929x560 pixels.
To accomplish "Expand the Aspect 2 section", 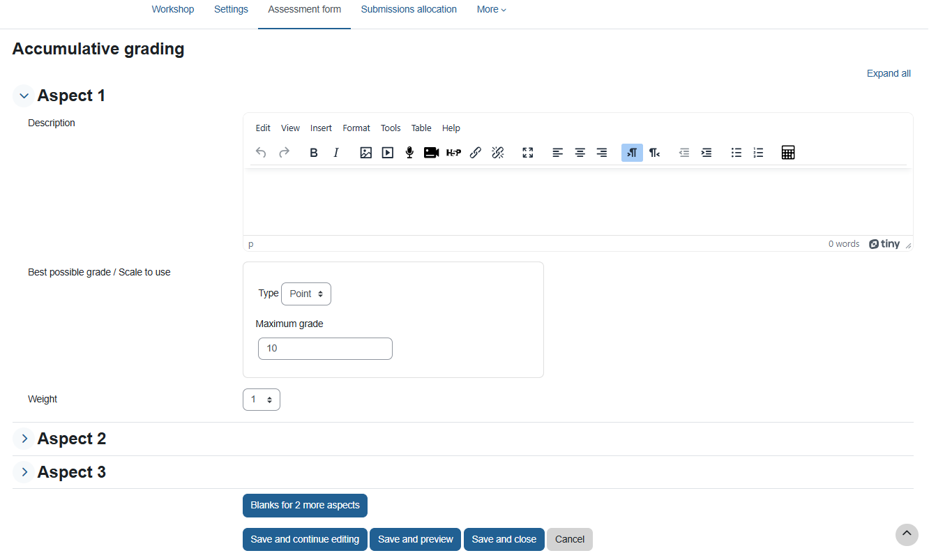I will 24,439.
